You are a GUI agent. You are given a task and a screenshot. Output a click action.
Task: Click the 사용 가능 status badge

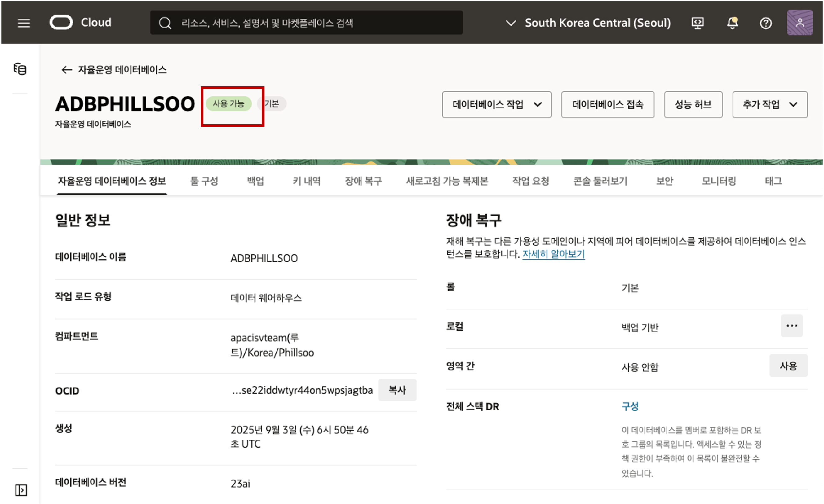point(228,103)
